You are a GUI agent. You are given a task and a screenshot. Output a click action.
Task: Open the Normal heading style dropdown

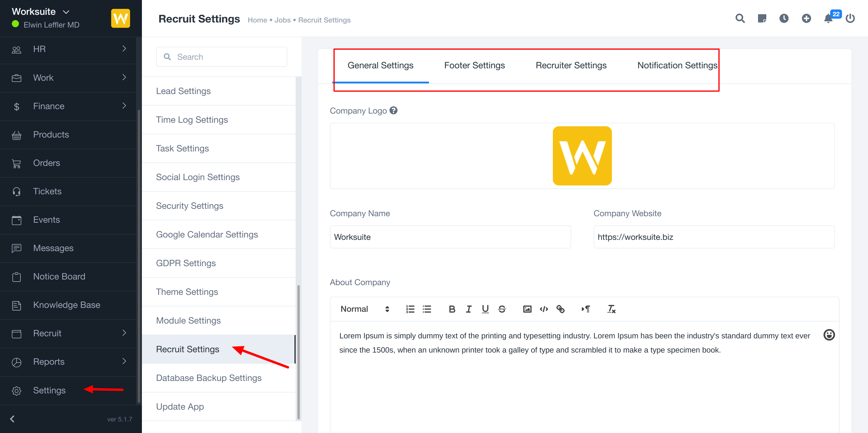[x=364, y=309]
